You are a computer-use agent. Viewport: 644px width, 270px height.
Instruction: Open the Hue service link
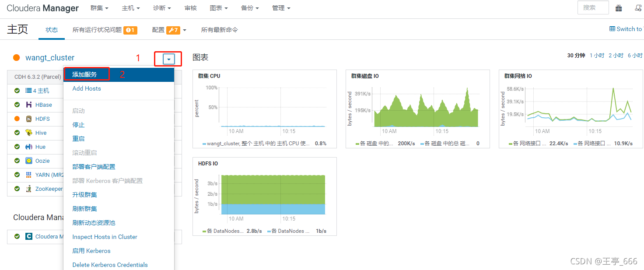pos(40,147)
